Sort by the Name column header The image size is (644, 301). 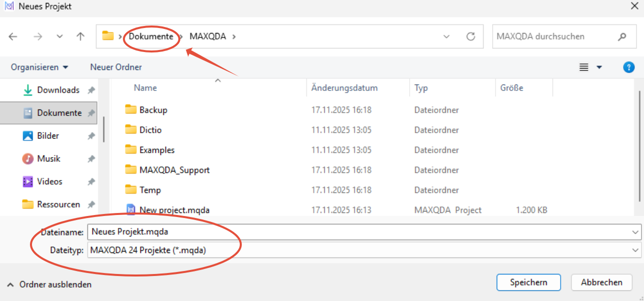[145, 88]
